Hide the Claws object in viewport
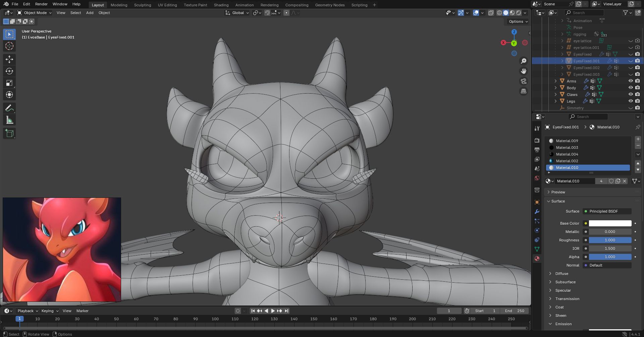 coord(631,94)
